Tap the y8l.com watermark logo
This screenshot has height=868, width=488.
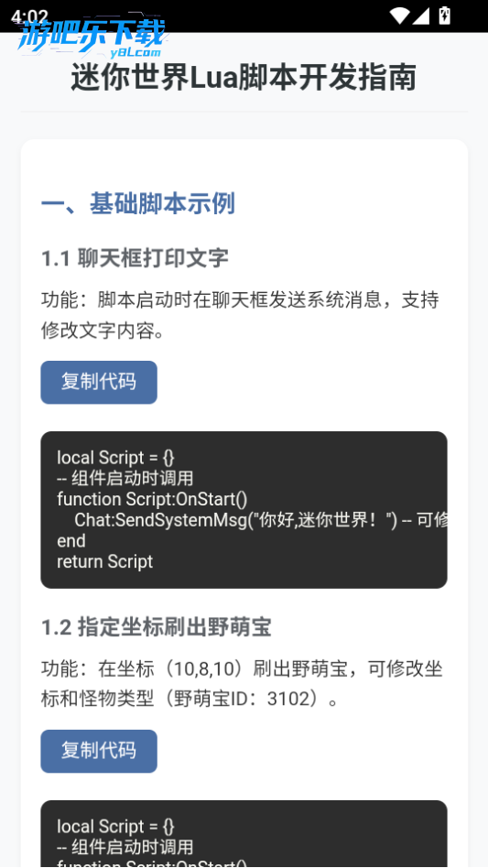(x=92, y=38)
